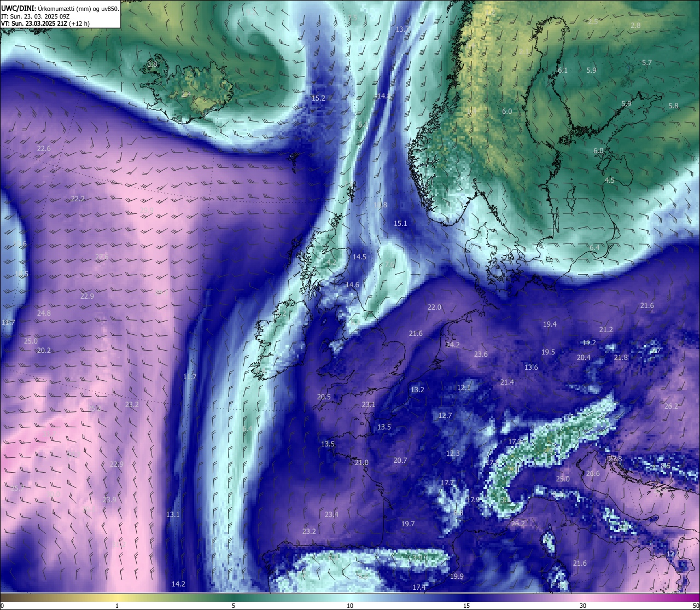Click the 21.4 value label

[x=507, y=382]
